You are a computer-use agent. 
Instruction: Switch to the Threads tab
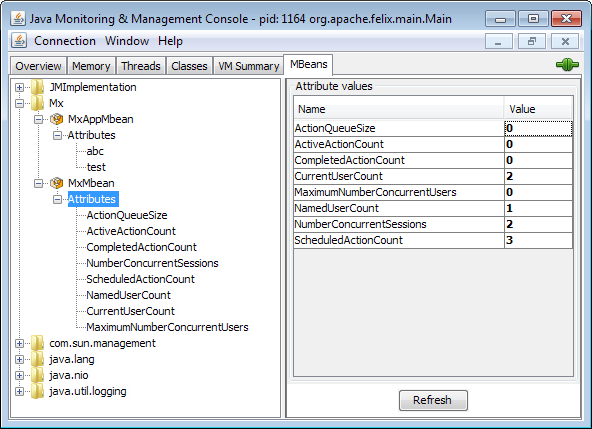coord(141,66)
